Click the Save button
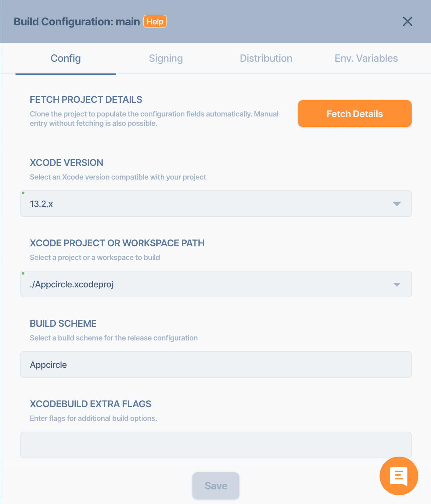431x504 pixels. 216,486
